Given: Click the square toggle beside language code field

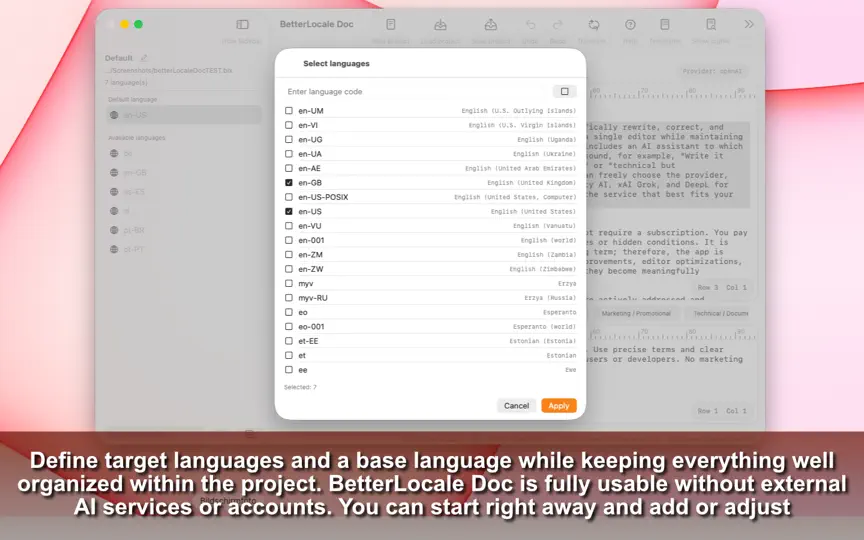Looking at the screenshot, I should click(564, 91).
